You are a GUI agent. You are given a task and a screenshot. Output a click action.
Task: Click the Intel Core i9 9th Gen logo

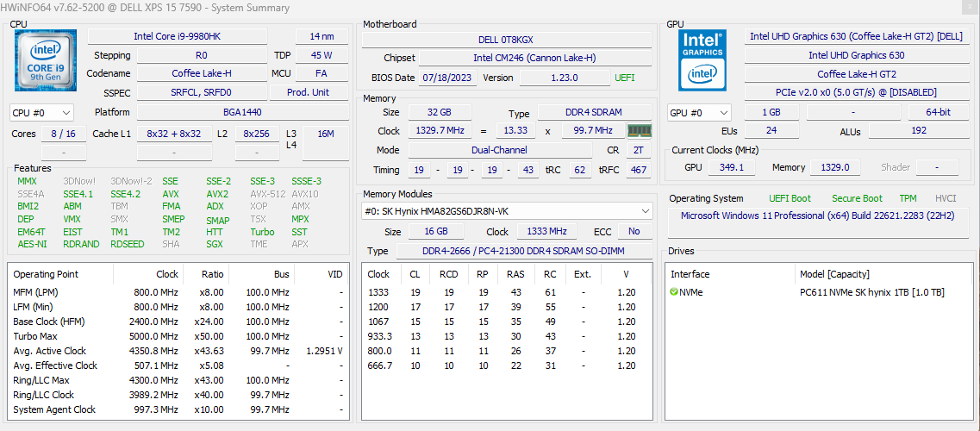tap(47, 60)
